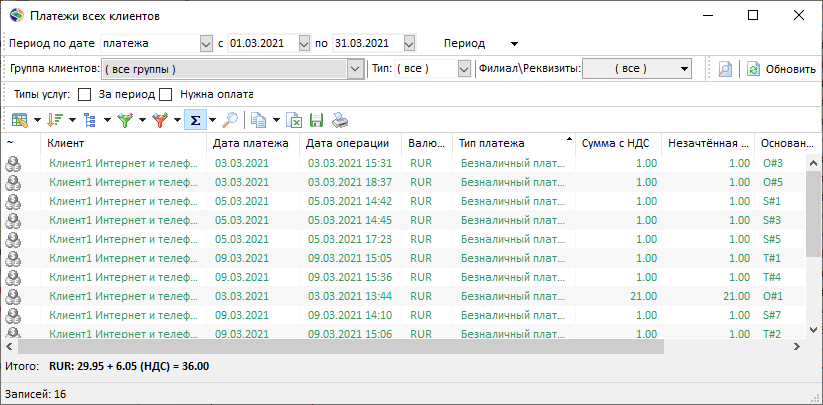Click the green filter funnel icon

125,121
